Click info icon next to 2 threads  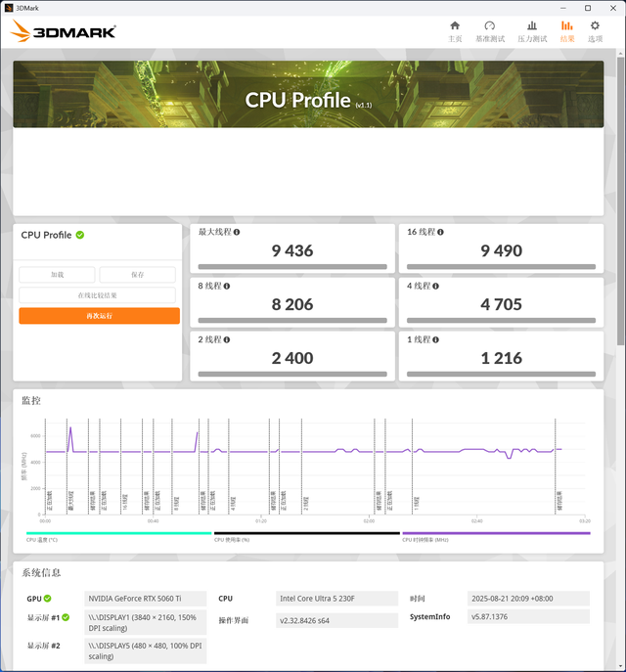(x=227, y=339)
